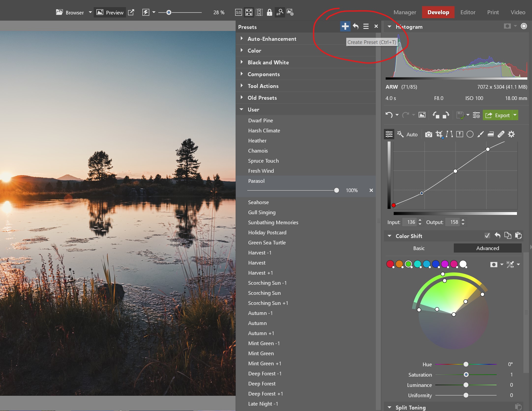The image size is (532, 411).
Task: Select the green color dot in Color Shift
Action: [x=408, y=264]
